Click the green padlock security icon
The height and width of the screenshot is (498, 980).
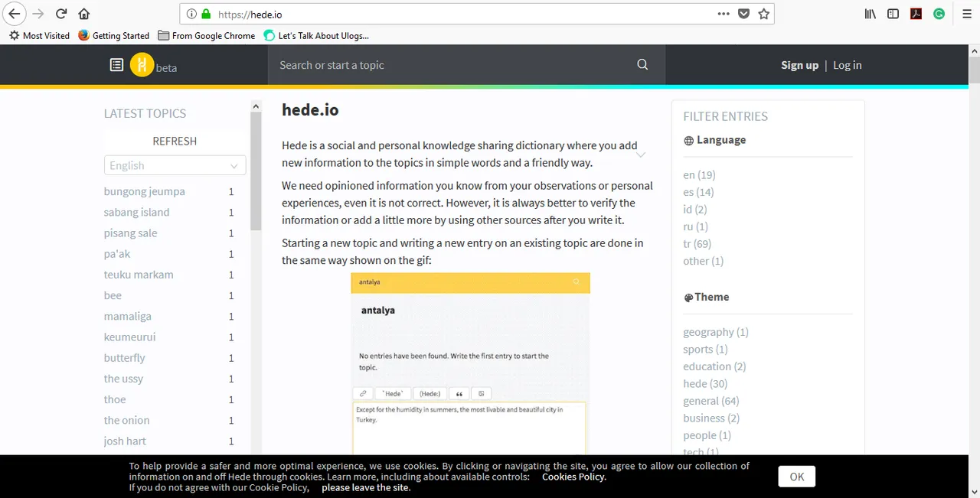tap(206, 14)
